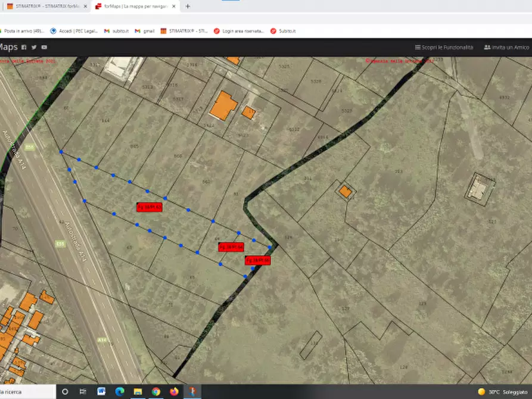Open the forMaps Twitter icon

(x=34, y=47)
